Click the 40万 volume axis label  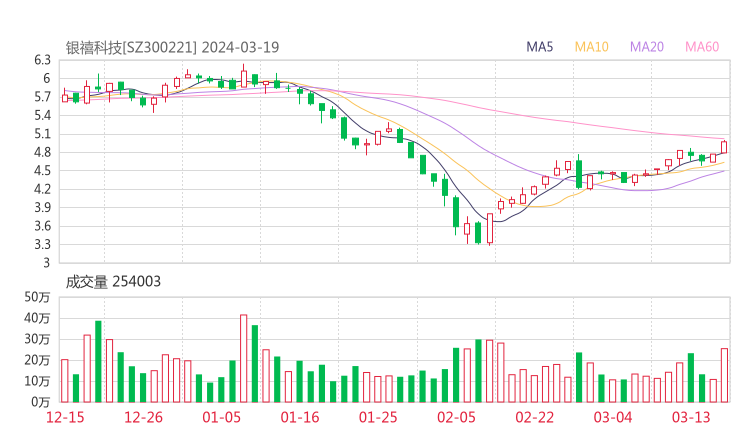[x=37, y=318]
